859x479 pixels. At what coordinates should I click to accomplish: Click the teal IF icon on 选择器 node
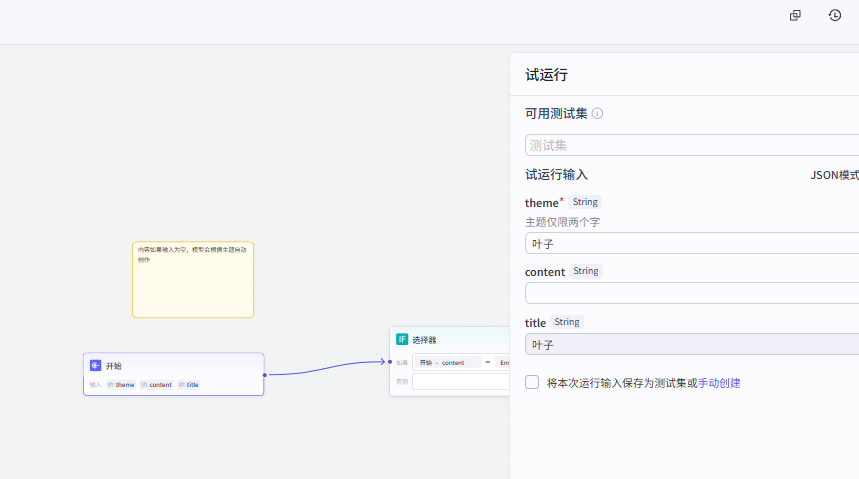402,339
